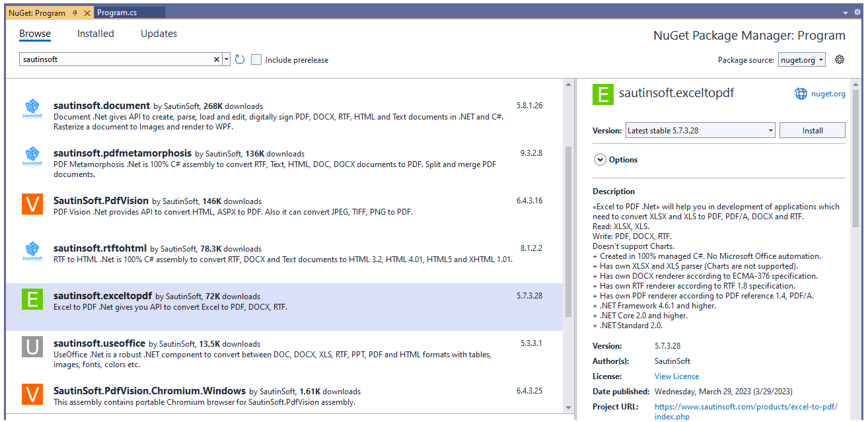Refresh the search results
Screen dimensions: 868x422
[239, 59]
